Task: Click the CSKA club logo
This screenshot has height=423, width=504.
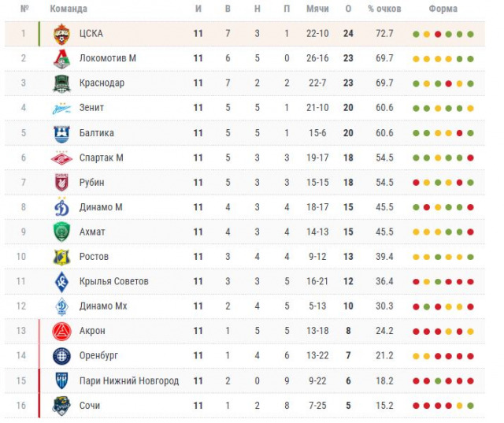Action: (62, 34)
